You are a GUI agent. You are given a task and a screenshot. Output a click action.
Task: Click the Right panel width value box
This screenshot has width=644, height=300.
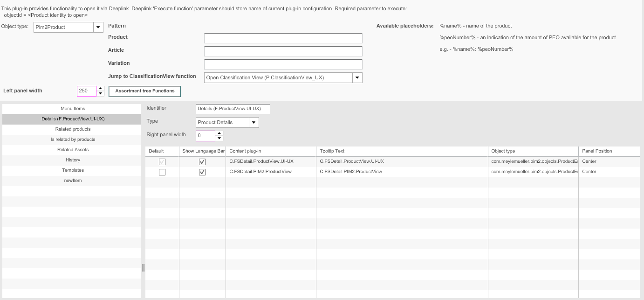tap(205, 135)
